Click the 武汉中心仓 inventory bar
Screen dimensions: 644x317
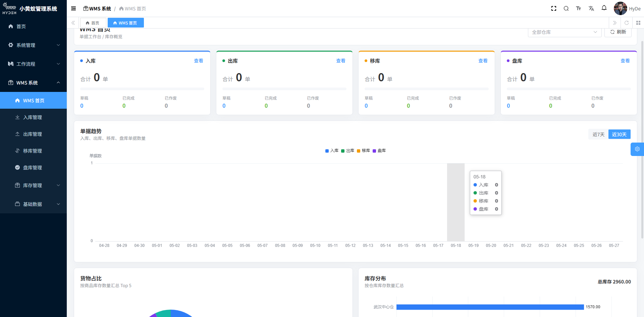(490, 307)
